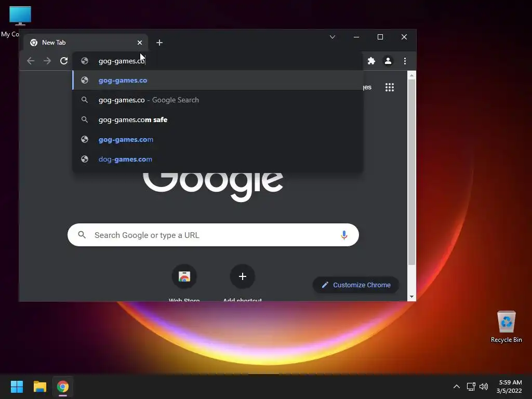Click search icon in Google search box
The image size is (532, 399).
point(82,235)
